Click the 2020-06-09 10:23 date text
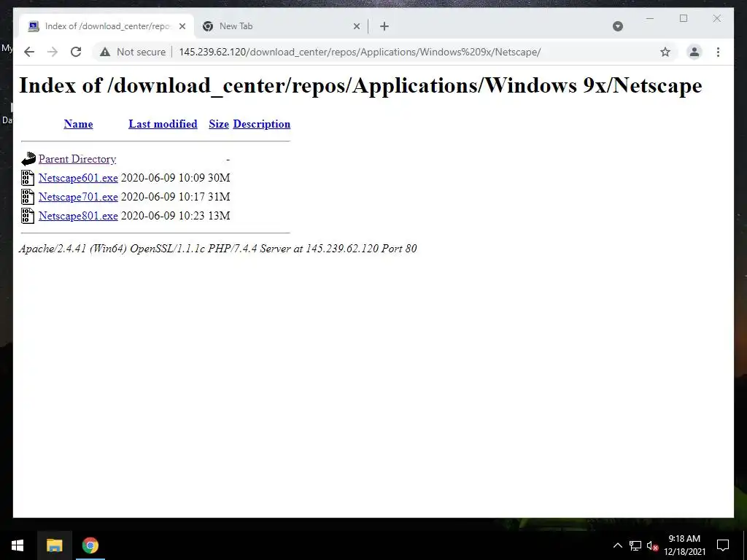The height and width of the screenshot is (560, 747). (x=163, y=216)
